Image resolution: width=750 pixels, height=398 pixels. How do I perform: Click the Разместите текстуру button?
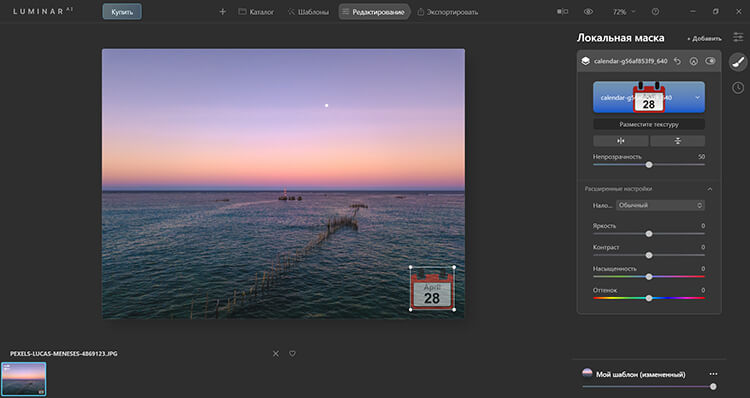point(649,124)
